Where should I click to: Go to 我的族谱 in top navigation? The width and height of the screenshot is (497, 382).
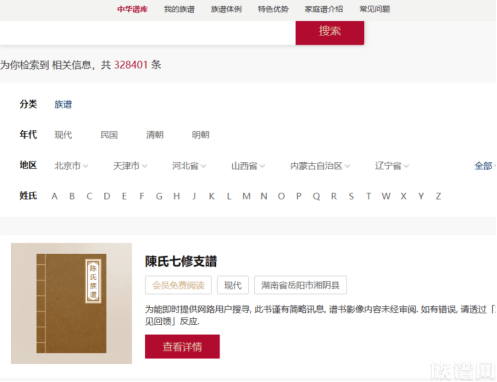179,9
